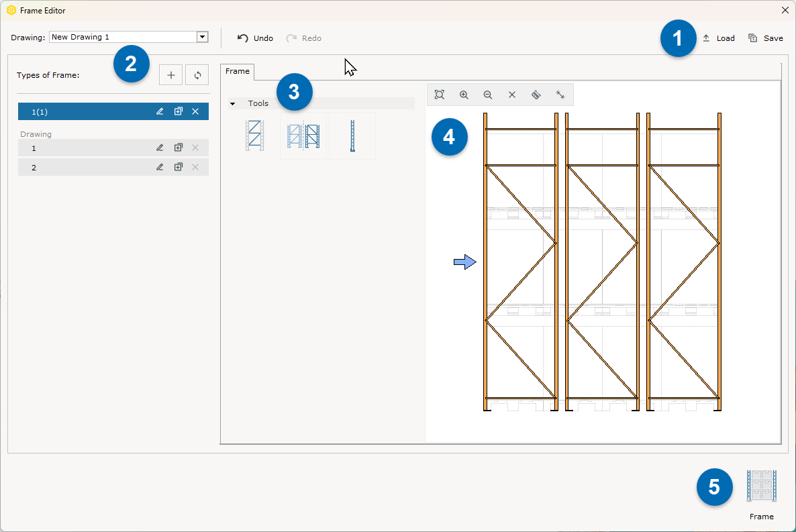
Task: Select Drawing item 2 in the list
Action: pyautogui.click(x=81, y=167)
